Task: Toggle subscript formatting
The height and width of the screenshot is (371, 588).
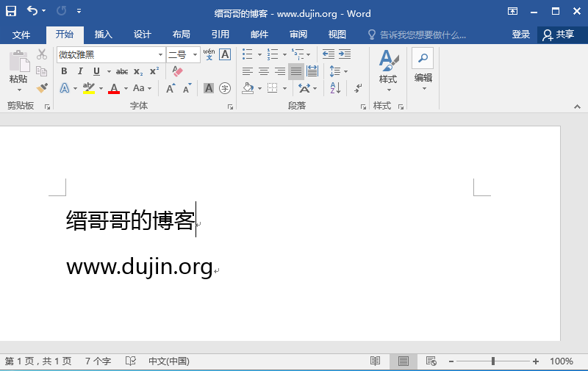Action: tap(138, 71)
